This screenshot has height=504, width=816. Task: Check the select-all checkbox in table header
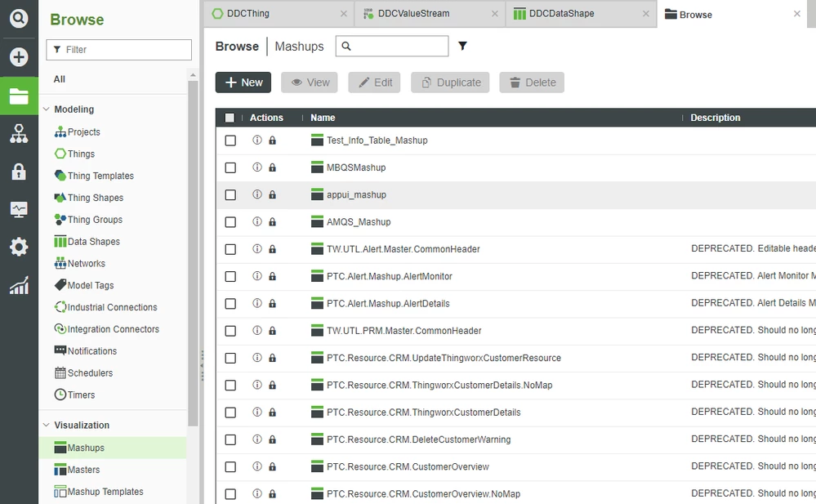tap(230, 117)
